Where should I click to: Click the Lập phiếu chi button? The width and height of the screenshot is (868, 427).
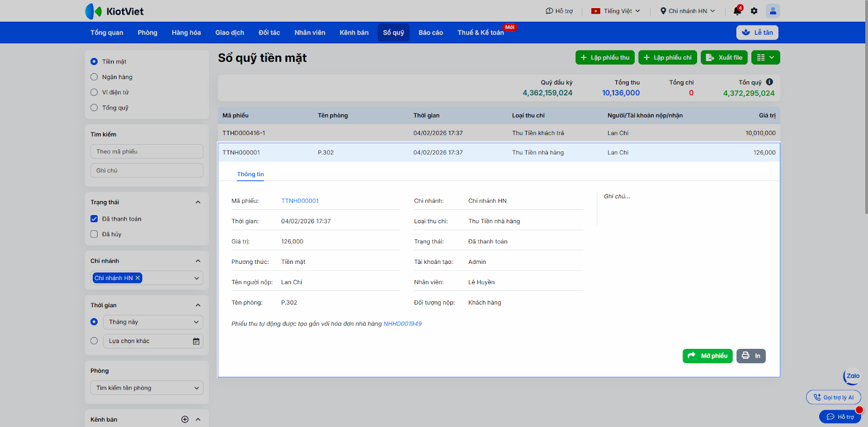click(668, 57)
